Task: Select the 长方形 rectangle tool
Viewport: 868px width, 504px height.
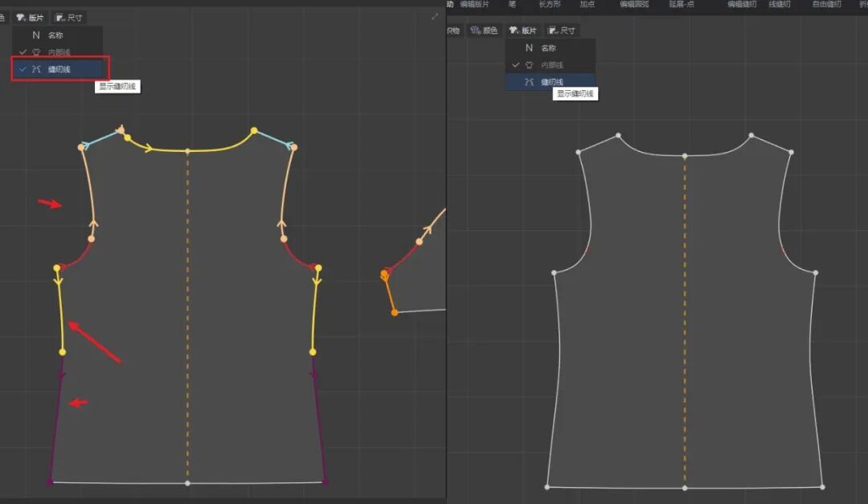Action: [x=550, y=5]
